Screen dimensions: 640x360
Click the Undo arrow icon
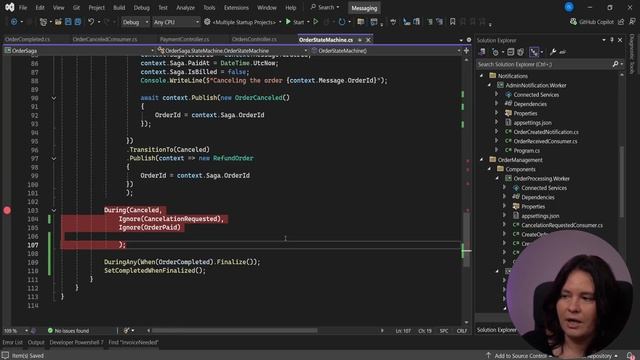(x=91, y=22)
